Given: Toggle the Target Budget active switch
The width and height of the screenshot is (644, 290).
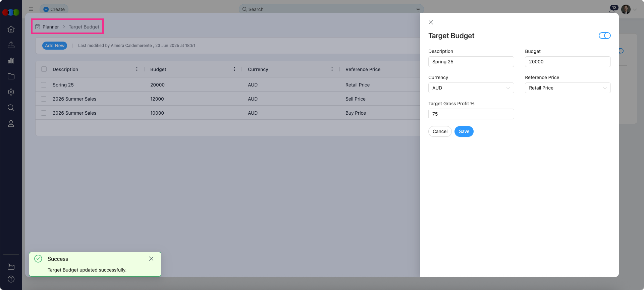Looking at the screenshot, I should click(604, 36).
